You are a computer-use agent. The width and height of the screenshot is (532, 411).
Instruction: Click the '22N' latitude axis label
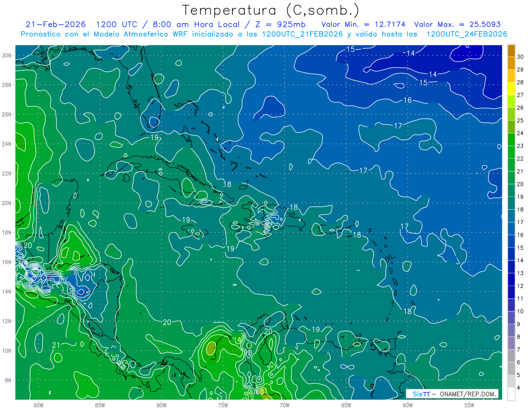click(7, 173)
